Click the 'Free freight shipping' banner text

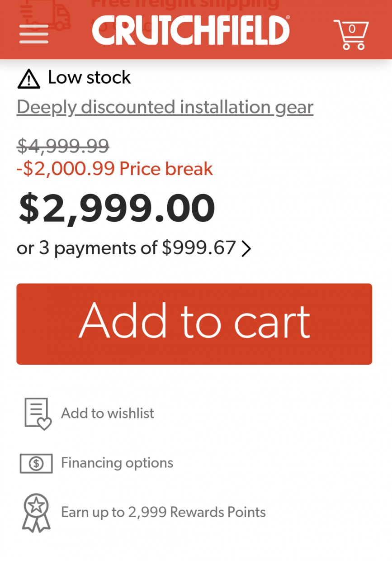coord(184,5)
